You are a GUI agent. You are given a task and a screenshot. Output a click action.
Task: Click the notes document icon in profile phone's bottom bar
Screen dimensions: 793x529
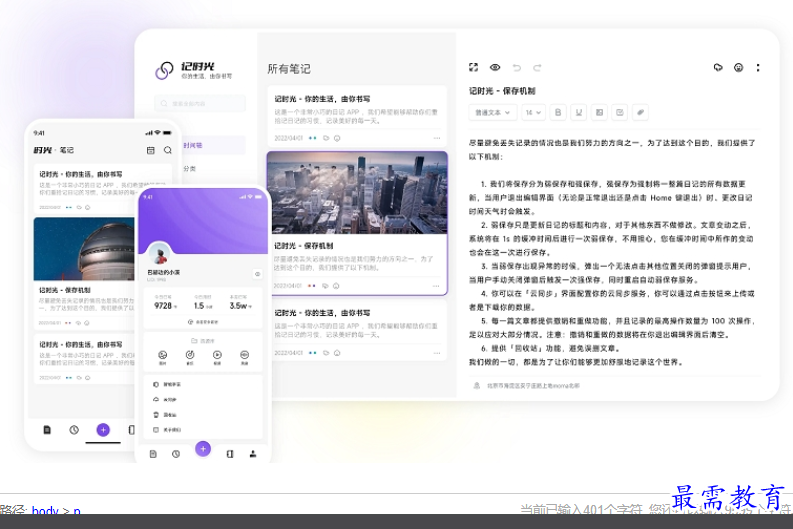(153, 454)
